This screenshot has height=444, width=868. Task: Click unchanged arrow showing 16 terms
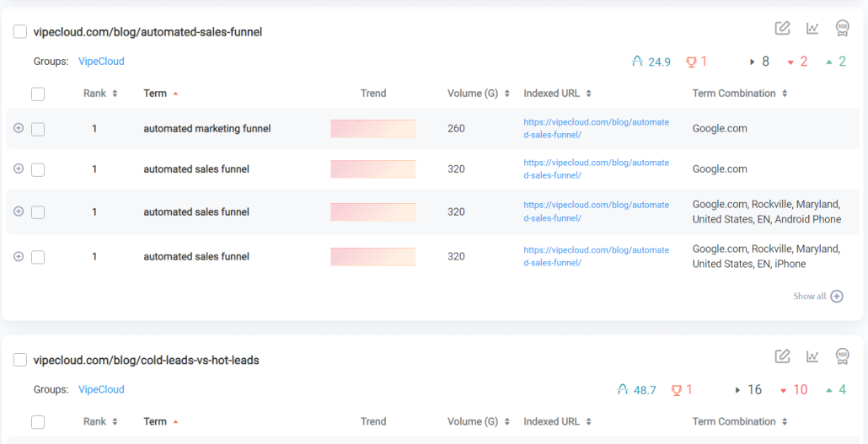coord(738,390)
